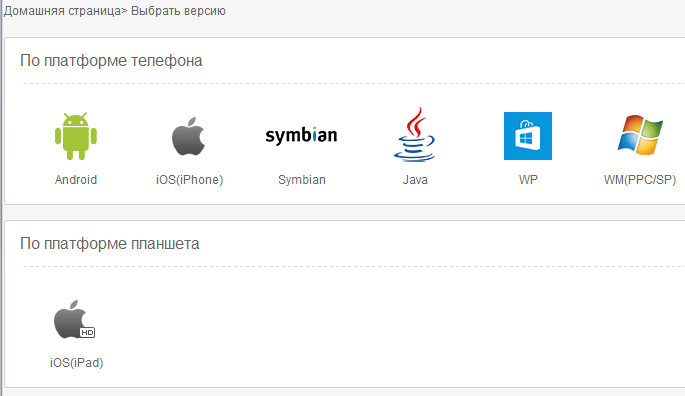Open the blue Windows Phone store icon

coord(528,136)
